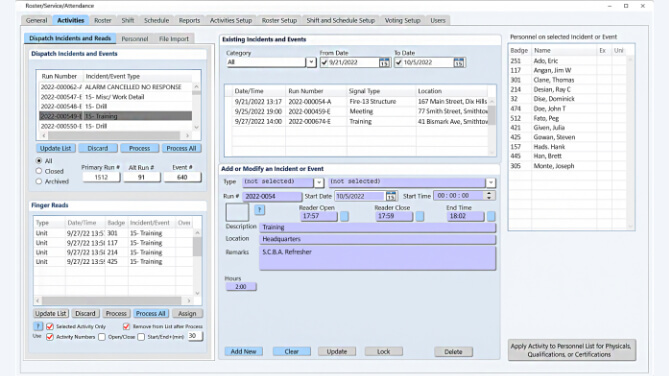Select Ado, Eric in personnel list
This screenshot has height=376, width=669.
(568, 61)
